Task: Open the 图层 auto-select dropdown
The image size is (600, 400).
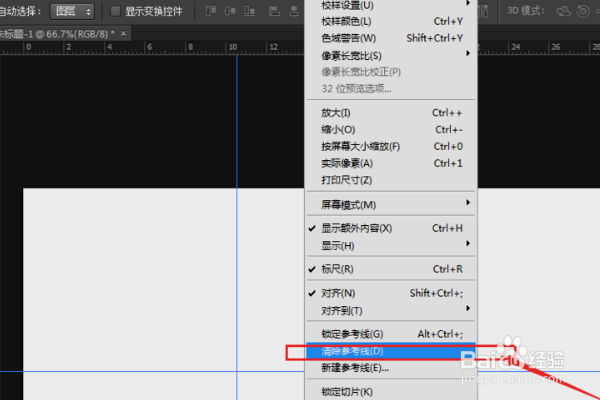Action: 72,11
